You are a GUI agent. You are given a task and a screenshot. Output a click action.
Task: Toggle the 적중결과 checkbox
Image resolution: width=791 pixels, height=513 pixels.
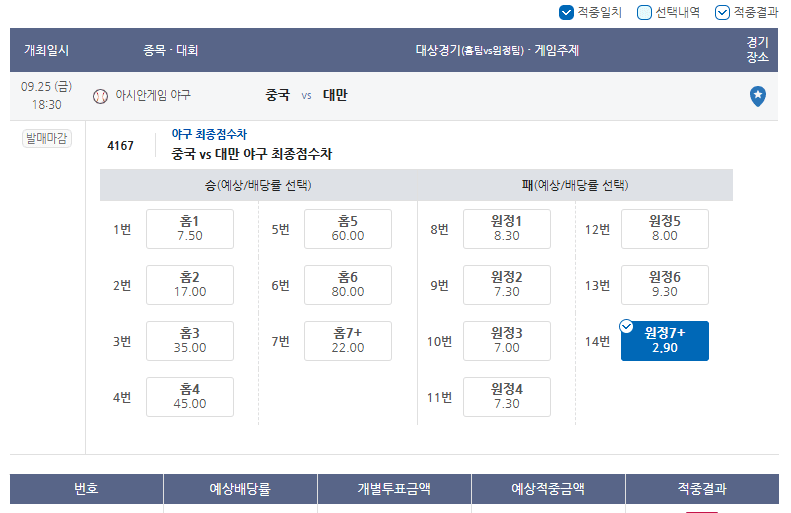point(722,12)
